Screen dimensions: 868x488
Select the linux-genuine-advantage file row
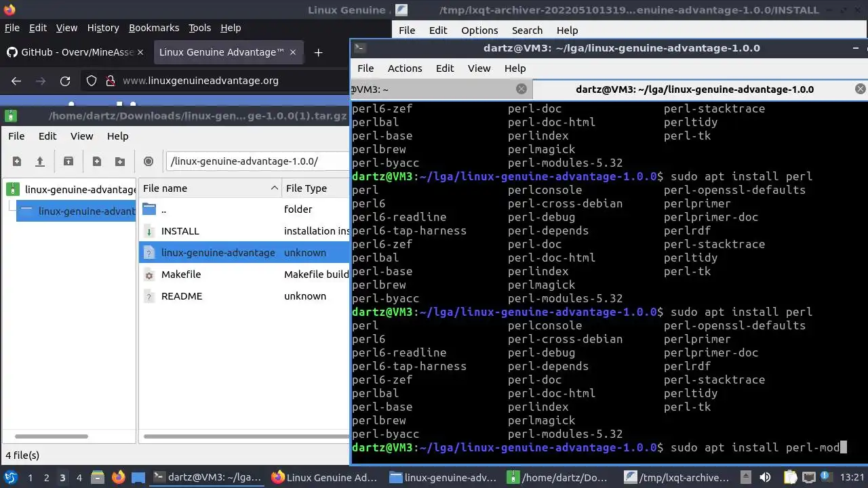coord(244,253)
